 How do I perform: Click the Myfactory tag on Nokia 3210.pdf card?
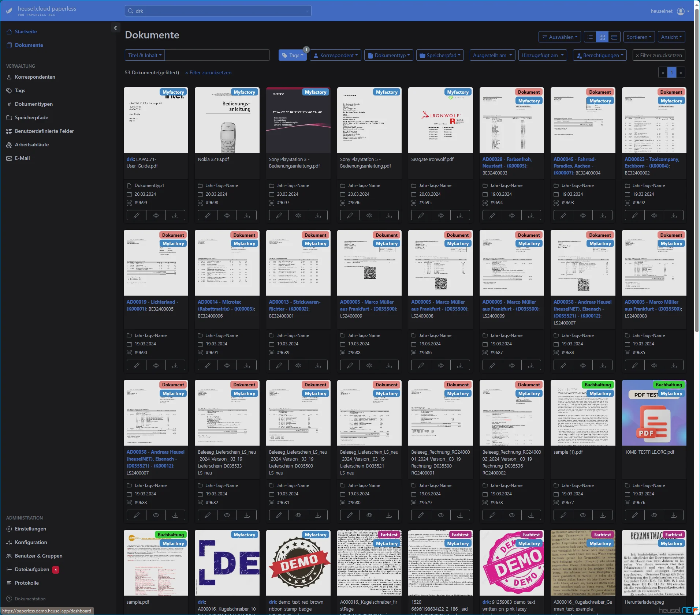(x=244, y=92)
